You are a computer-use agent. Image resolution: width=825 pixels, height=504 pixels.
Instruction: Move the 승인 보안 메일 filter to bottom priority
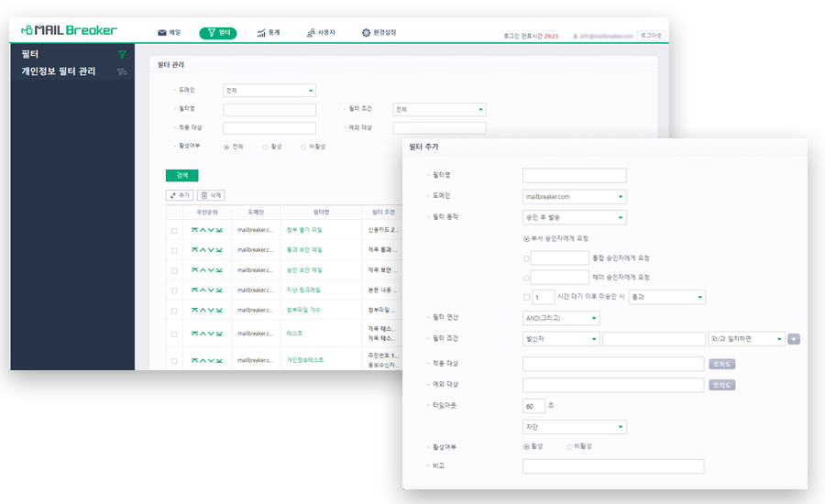pos(219,270)
